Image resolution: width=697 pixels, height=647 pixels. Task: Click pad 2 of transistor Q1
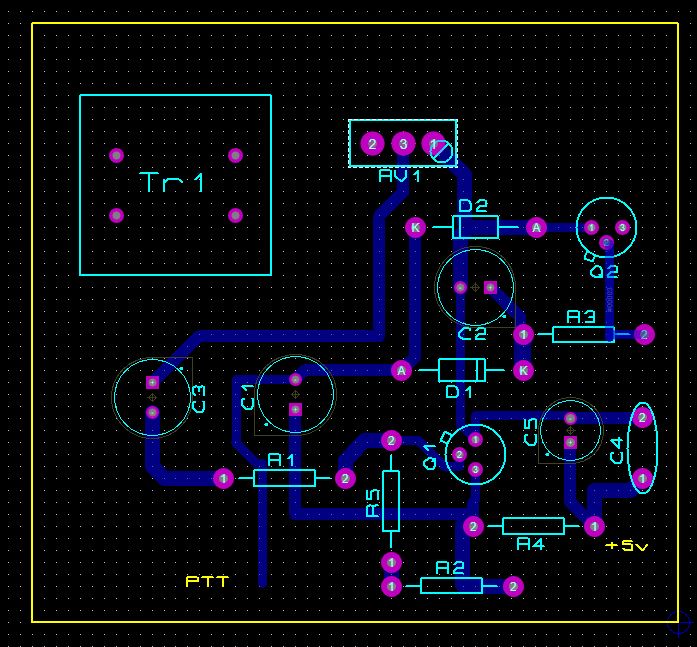[459, 455]
